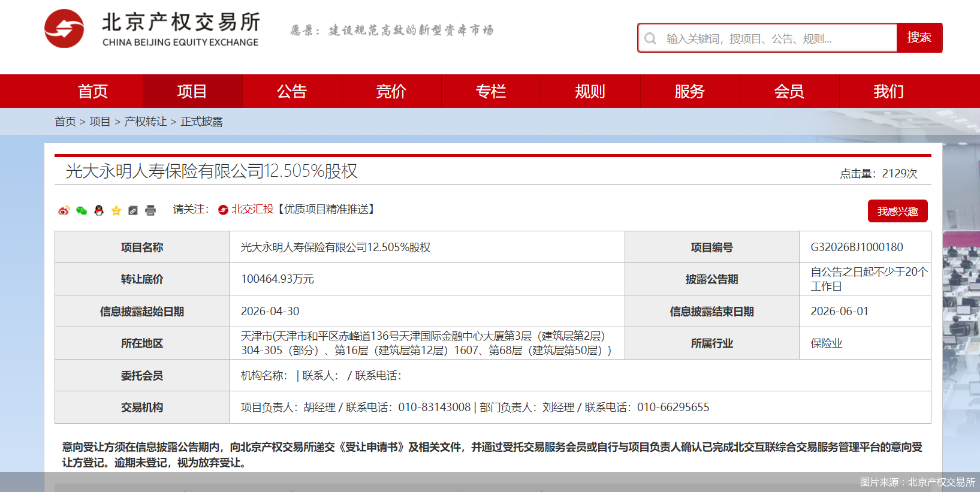This screenshot has width=980, height=492.
Task: Share the listing on Weibo
Action: (x=64, y=210)
